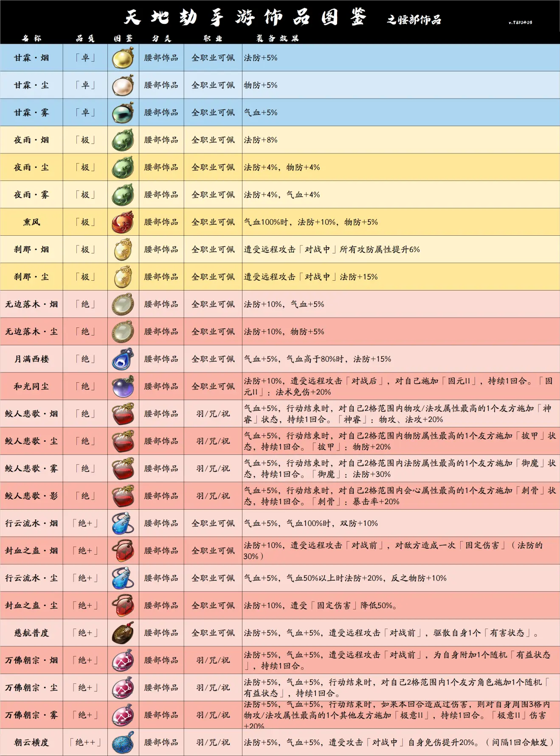
Task: Click the 无边落木·尘 item name
Action: 31,332
